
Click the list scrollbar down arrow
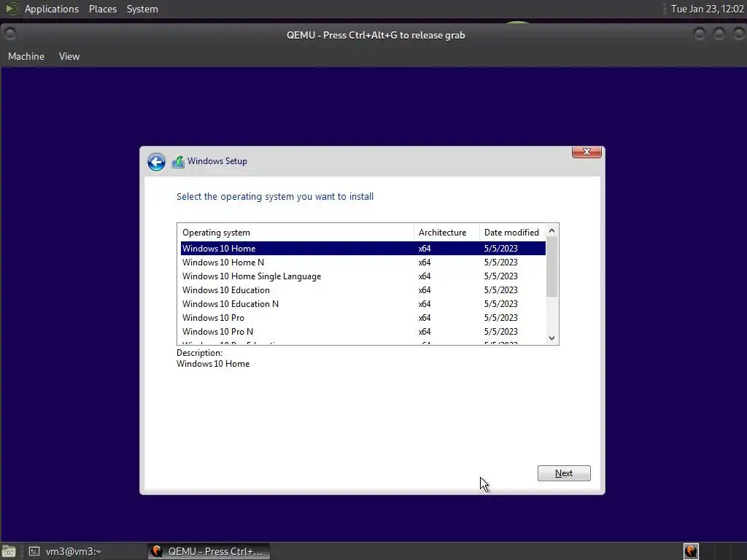pos(551,338)
